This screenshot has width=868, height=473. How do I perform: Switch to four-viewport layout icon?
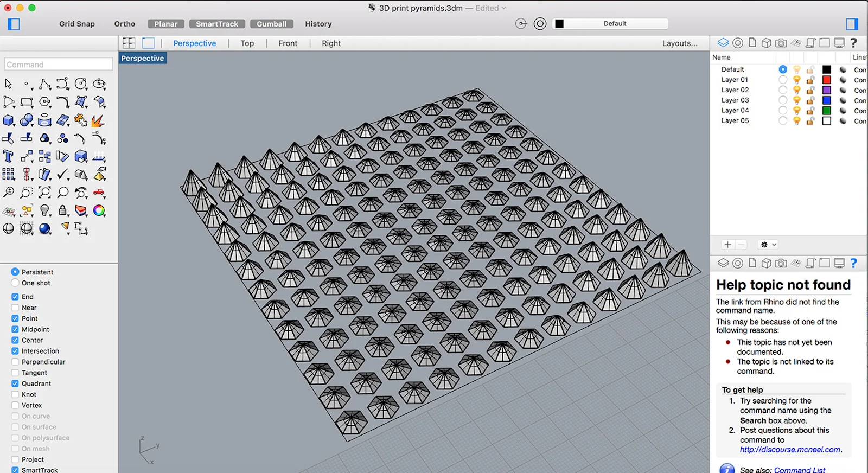tap(129, 43)
